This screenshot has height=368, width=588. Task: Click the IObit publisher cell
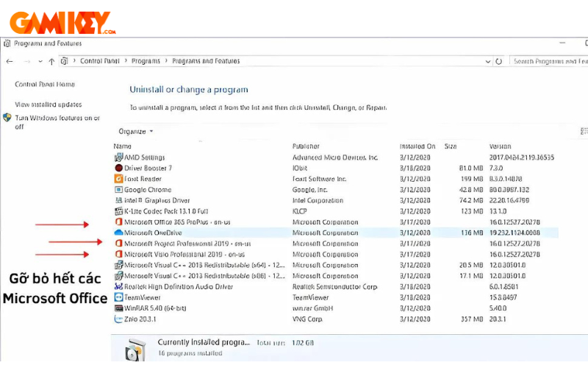(x=300, y=168)
